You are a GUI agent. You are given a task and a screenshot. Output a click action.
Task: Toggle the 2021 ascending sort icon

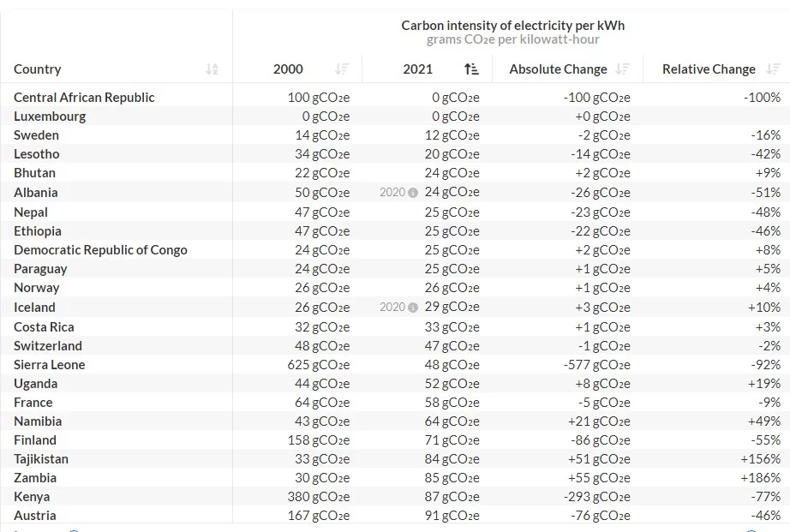coord(471,69)
